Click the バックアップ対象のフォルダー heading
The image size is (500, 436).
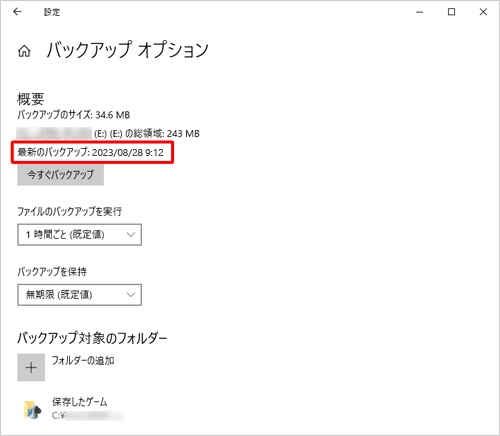click(x=92, y=338)
